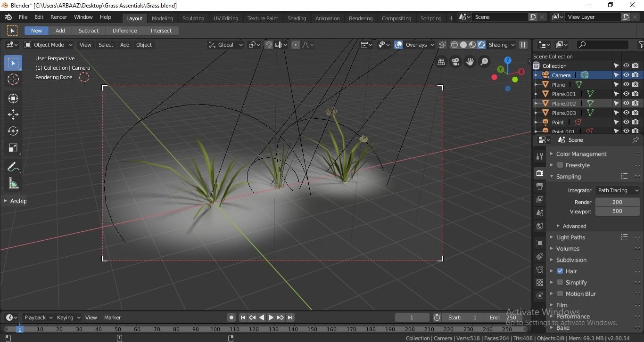This screenshot has height=342, width=644.
Task: Click the Difference selection mode button
Action: 124,31
